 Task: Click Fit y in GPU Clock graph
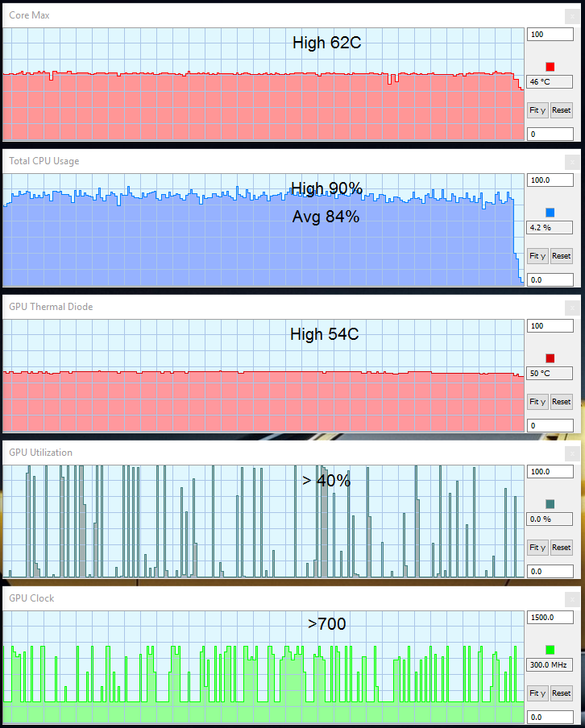(x=537, y=693)
